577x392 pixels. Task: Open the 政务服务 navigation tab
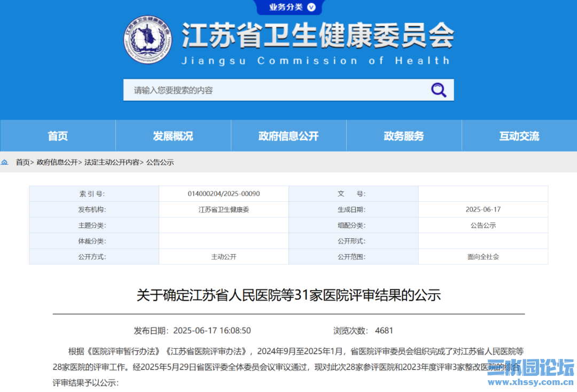coord(404,136)
